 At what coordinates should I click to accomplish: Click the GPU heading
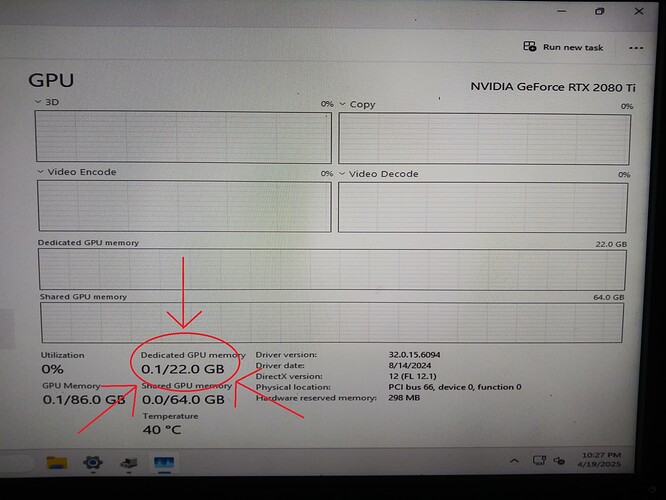click(51, 80)
